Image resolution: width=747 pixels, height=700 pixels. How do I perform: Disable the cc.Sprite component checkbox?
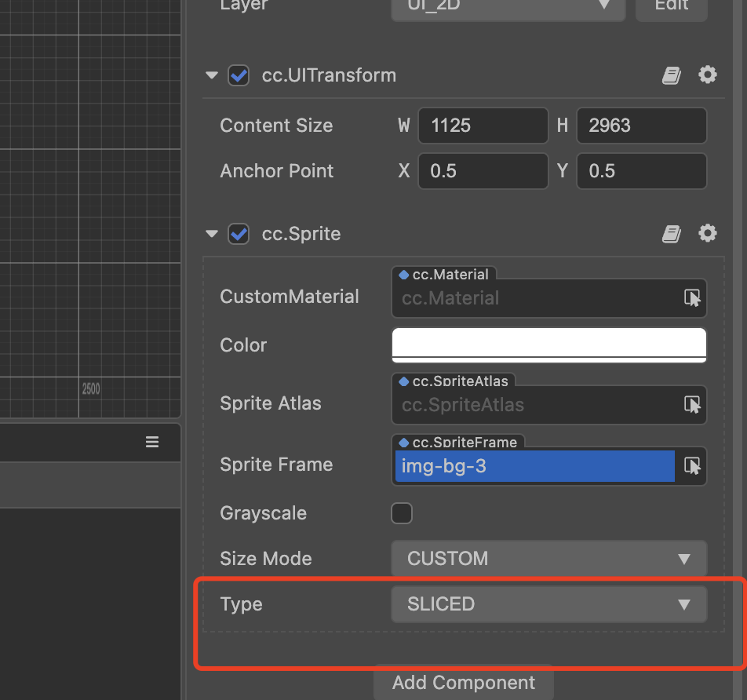pos(239,234)
